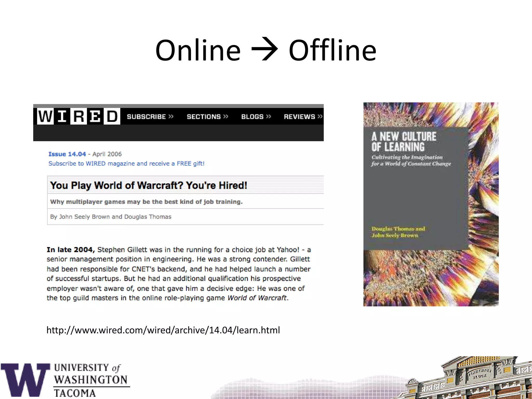
Task: Open the SUBSCRIBE menu
Action: [150, 117]
